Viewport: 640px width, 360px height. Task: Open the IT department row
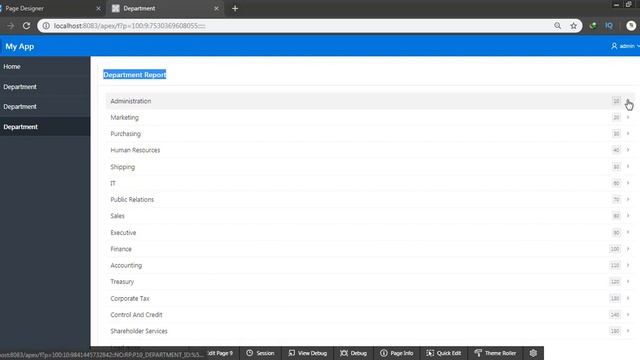coord(370,183)
